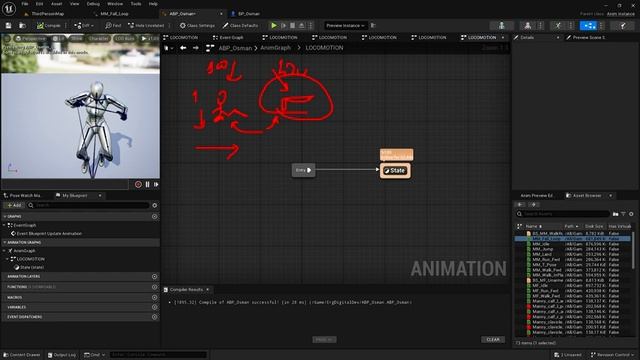640x360 pixels.
Task: Switch to BP_Osman tab
Action: pyautogui.click(x=249, y=13)
